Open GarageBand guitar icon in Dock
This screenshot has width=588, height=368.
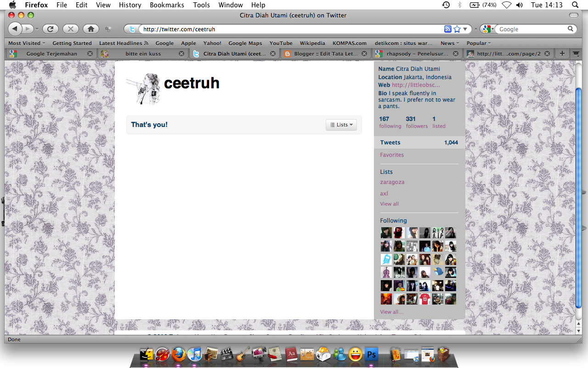pos(243,355)
